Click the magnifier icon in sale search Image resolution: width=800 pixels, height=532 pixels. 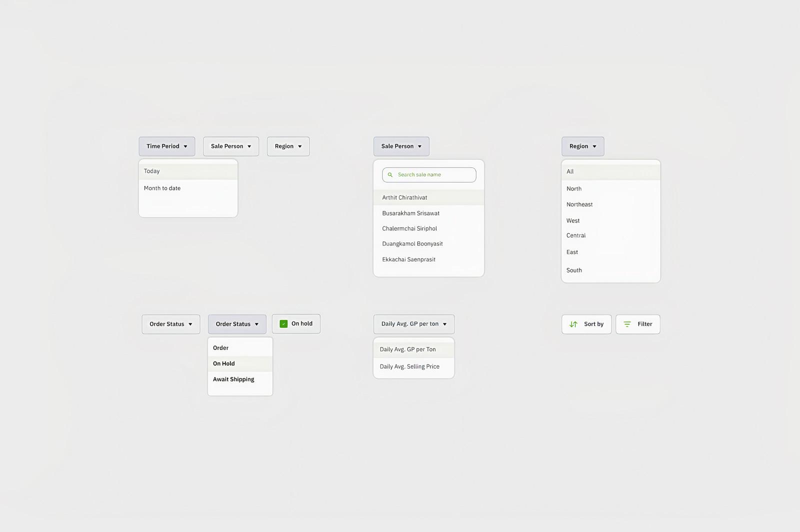pyautogui.click(x=390, y=175)
